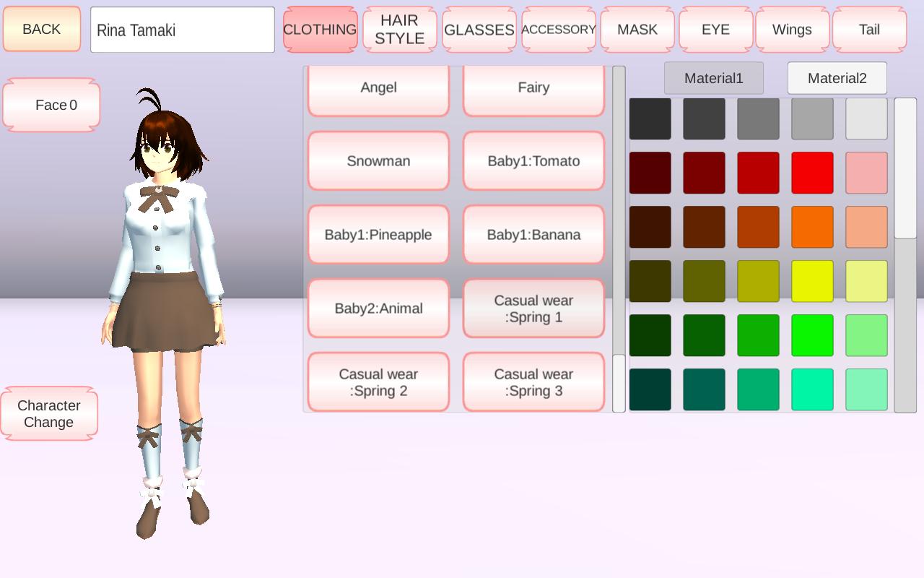Select the Wings tab
Viewport: 924px width, 578px height.
(x=792, y=30)
